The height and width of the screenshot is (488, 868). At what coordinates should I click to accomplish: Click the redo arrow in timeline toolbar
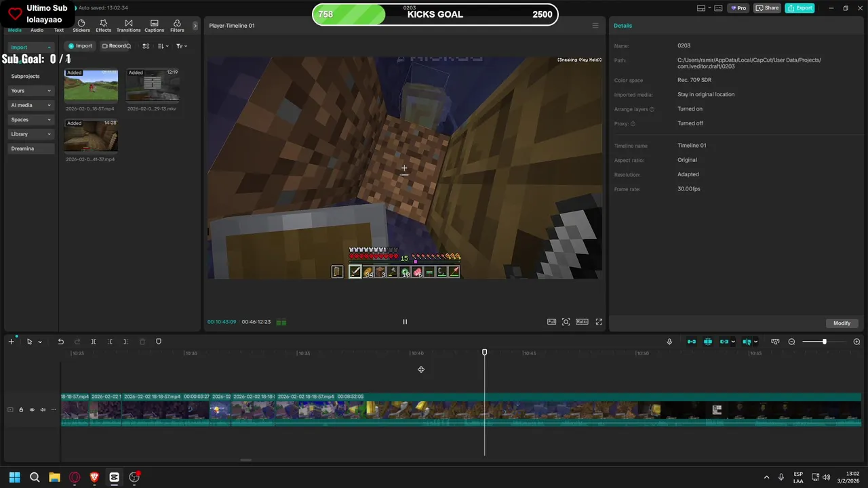(77, 342)
